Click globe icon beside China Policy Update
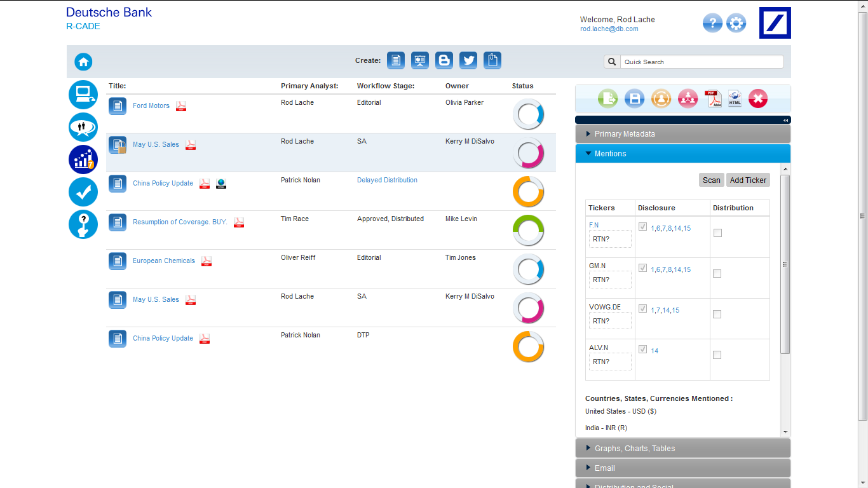Viewport: 868px width, 488px height. 221,184
